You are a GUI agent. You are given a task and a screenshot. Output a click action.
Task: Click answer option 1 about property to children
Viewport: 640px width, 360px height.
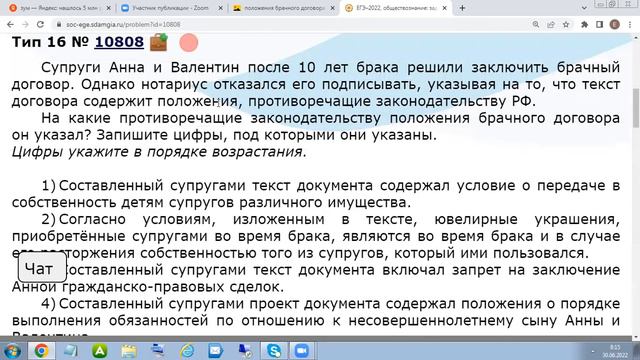(316, 194)
